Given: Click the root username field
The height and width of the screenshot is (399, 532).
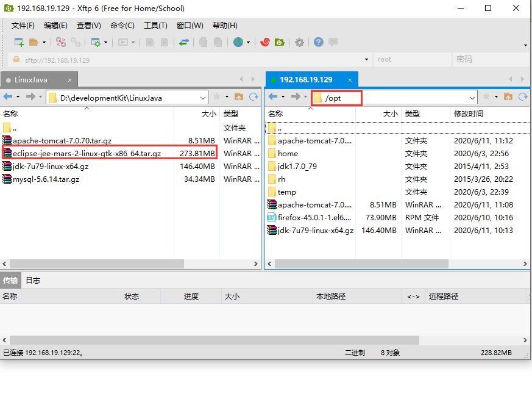Looking at the screenshot, I should click(x=413, y=59).
